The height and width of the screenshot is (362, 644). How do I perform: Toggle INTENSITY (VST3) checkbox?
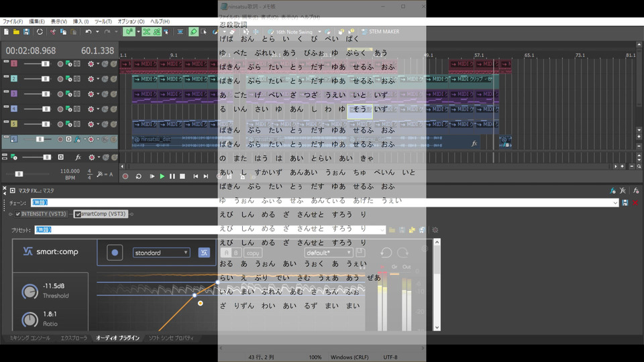[17, 214]
